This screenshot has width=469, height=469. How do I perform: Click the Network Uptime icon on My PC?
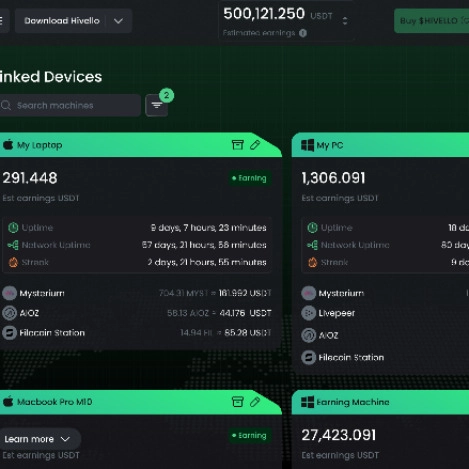[312, 245]
